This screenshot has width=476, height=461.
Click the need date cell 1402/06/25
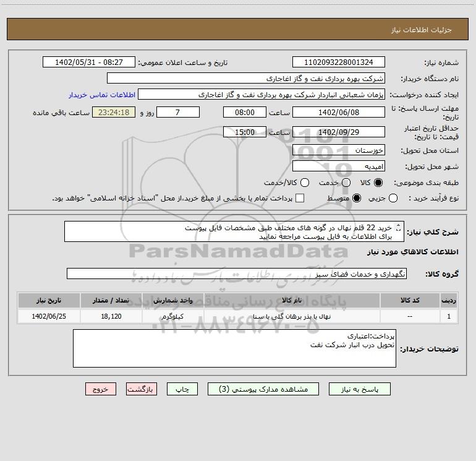49,316
